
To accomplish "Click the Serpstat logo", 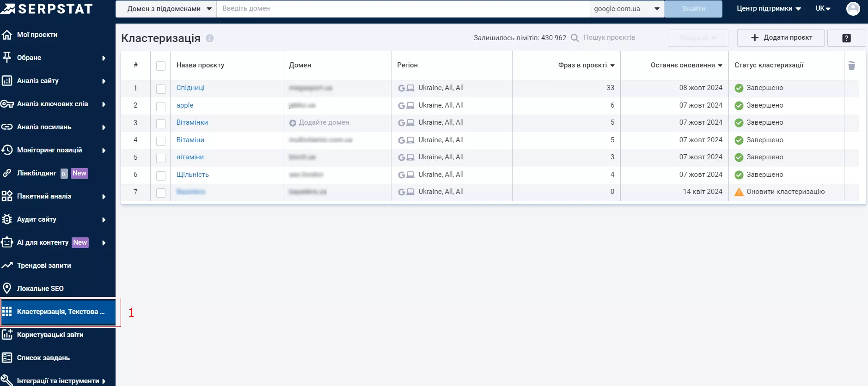I will click(x=47, y=8).
